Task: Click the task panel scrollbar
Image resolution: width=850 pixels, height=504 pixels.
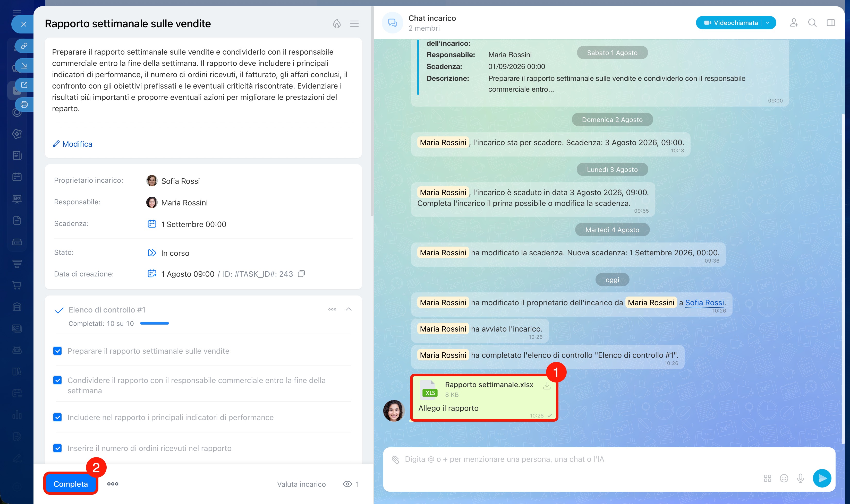Action: pyautogui.click(x=372, y=112)
